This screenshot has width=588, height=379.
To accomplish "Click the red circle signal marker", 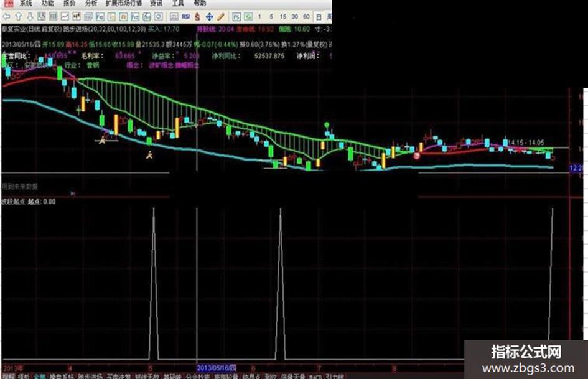I will pos(417,156).
